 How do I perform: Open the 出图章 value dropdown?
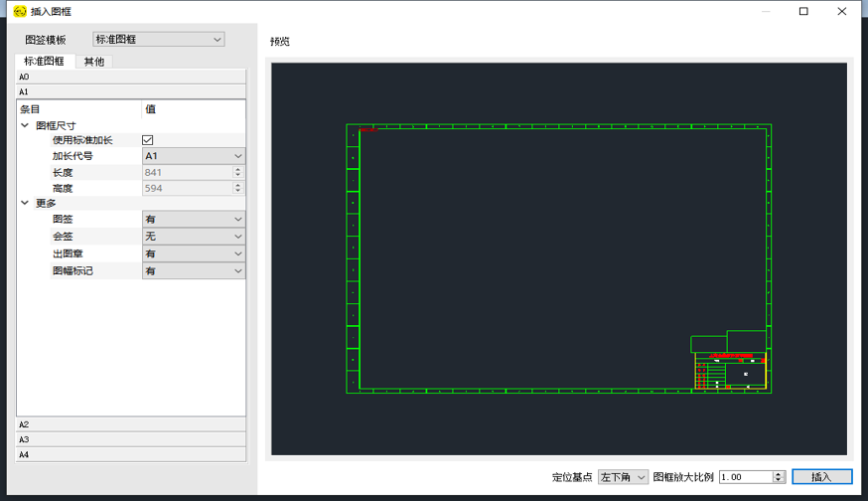[x=194, y=253]
